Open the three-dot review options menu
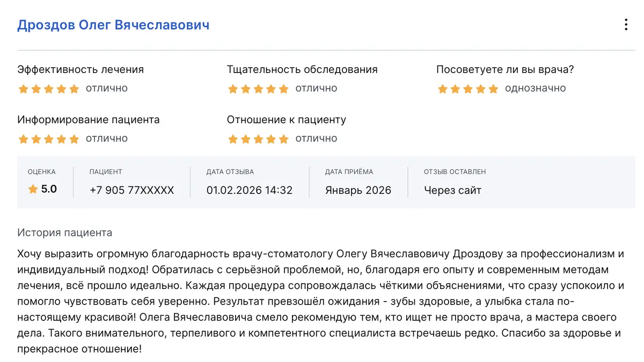 tap(626, 25)
